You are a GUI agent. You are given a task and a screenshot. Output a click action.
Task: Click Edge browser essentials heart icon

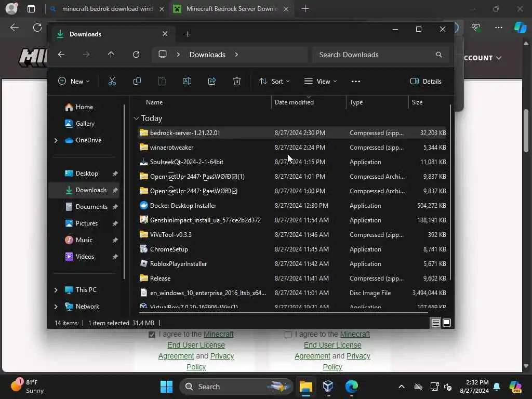point(476,28)
